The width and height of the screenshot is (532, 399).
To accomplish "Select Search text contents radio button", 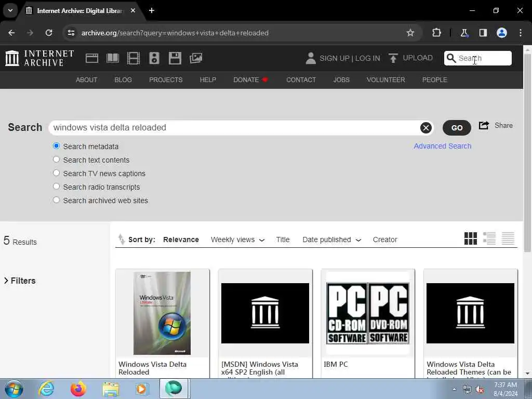I will point(56,159).
